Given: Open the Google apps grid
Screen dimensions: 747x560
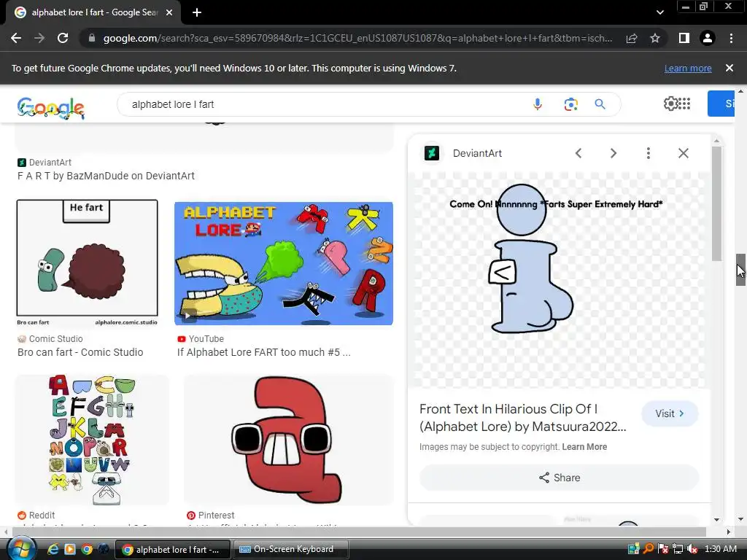Looking at the screenshot, I should point(684,104).
